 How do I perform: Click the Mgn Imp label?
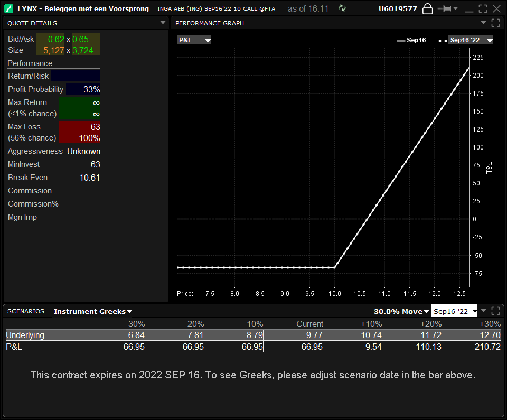point(22,217)
